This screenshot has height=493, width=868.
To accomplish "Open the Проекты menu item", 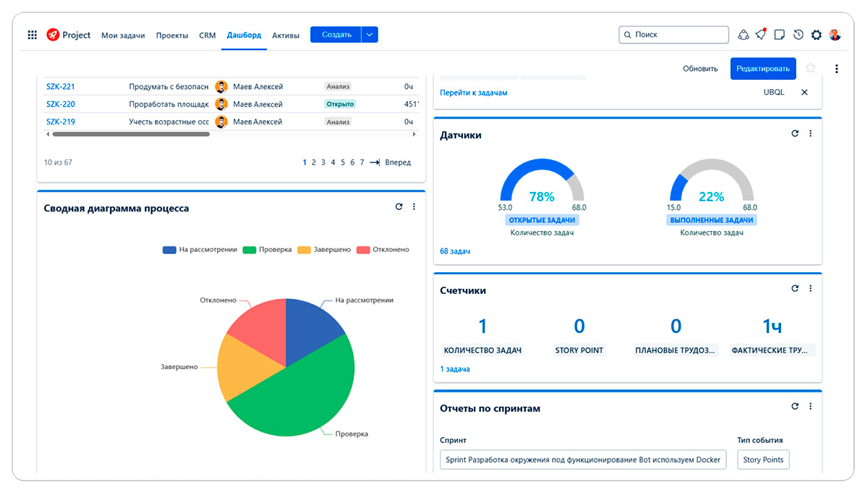I will tap(172, 34).
